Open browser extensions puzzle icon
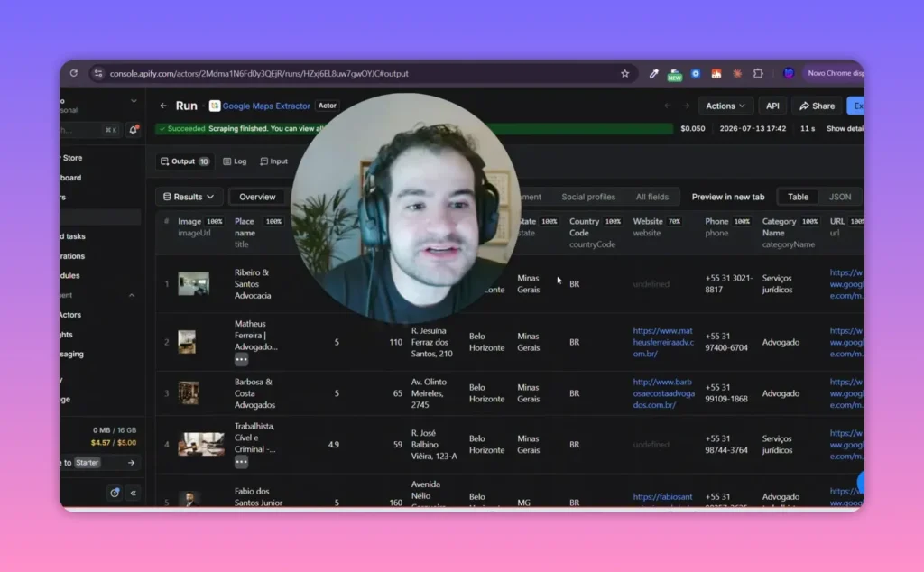Viewport: 924px width, 572px height. click(x=758, y=74)
